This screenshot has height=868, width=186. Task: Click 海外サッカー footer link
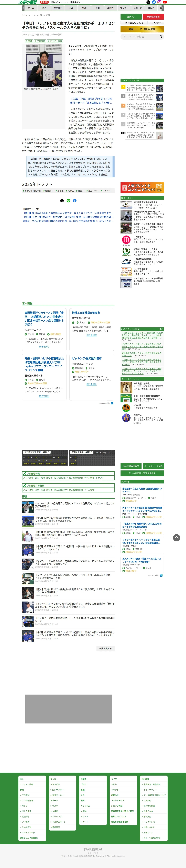click(58, 795)
